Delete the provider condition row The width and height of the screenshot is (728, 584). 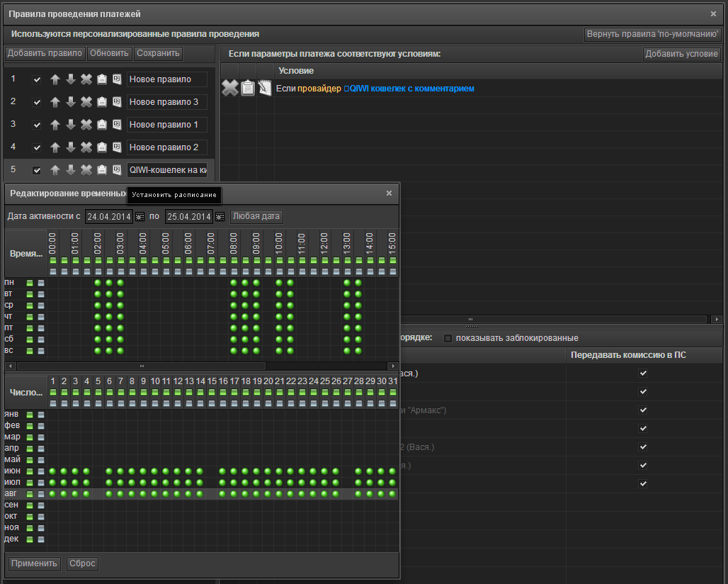coord(230,88)
